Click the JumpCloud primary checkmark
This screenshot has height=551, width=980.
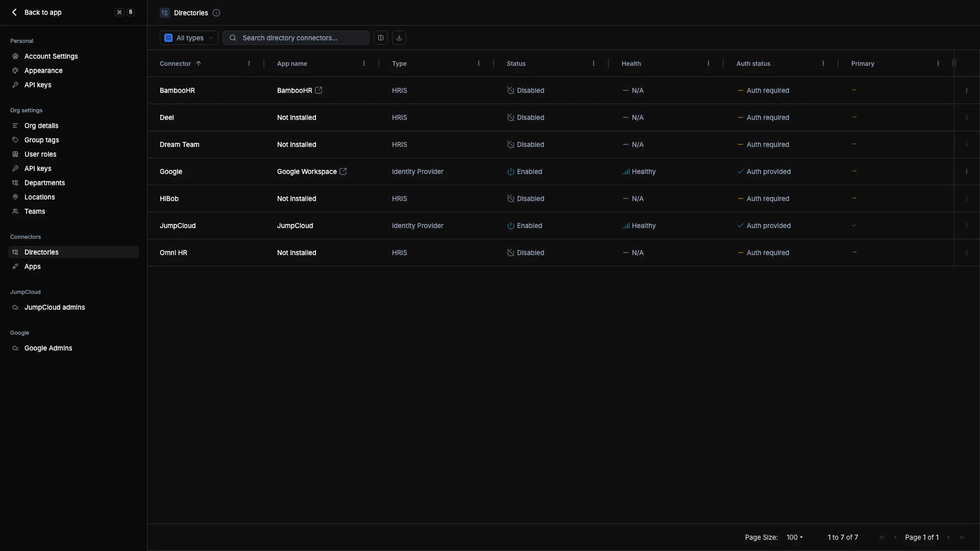pyautogui.click(x=854, y=225)
